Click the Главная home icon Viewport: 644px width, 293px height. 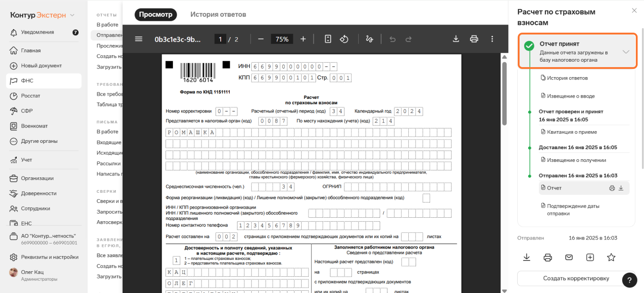point(13,50)
